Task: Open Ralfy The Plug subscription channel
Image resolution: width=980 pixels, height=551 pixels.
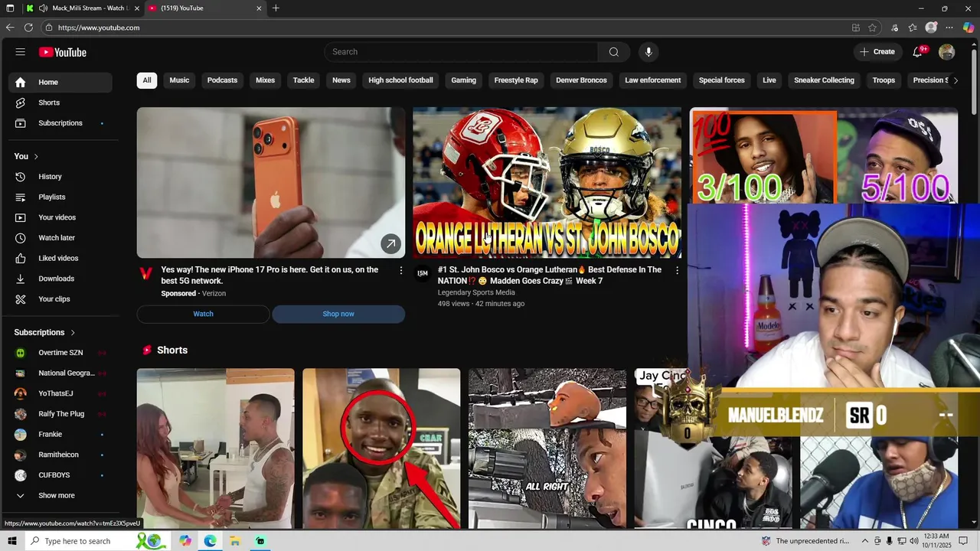Action: (60, 414)
